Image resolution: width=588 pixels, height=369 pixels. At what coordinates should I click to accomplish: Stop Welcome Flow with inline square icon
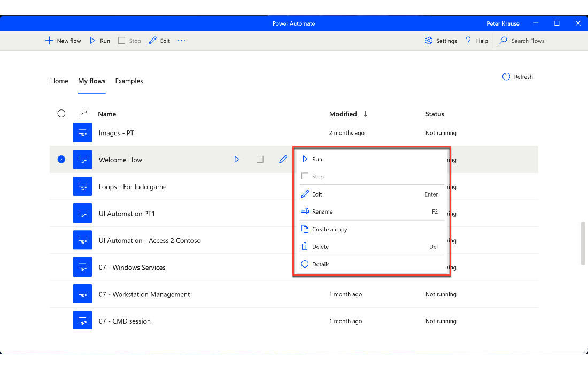[x=260, y=160]
